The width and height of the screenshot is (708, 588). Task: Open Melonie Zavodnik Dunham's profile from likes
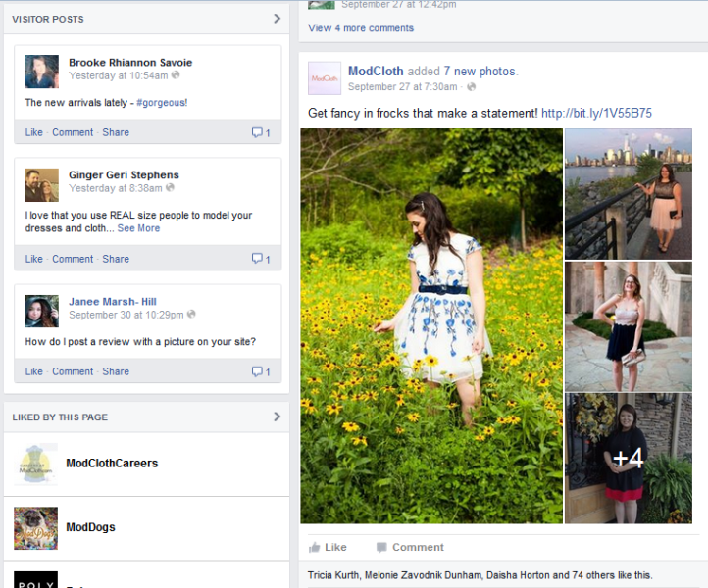(423, 575)
